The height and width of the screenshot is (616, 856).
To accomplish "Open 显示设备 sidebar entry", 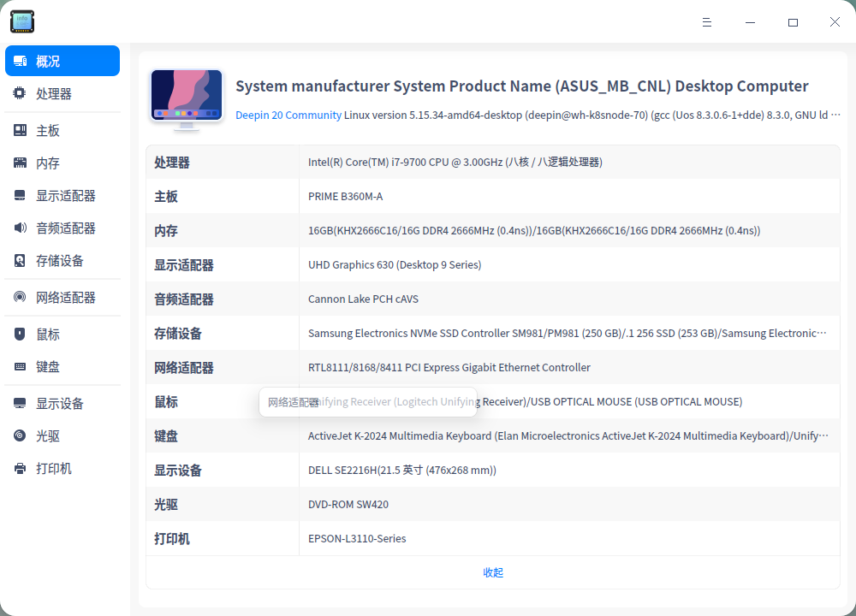I will point(62,403).
